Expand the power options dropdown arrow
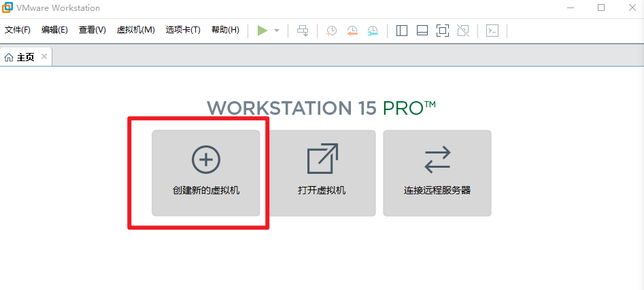Viewport: 644px width, 290px height. click(x=277, y=31)
